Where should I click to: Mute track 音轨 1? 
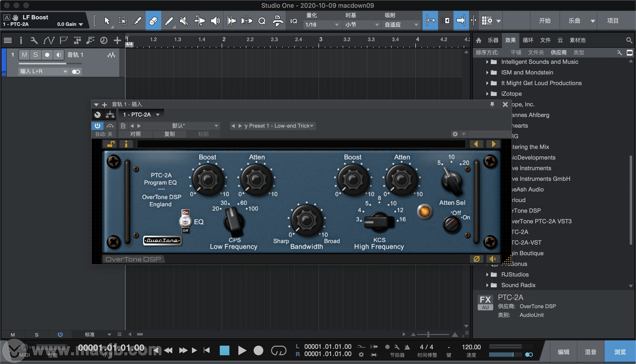[24, 55]
